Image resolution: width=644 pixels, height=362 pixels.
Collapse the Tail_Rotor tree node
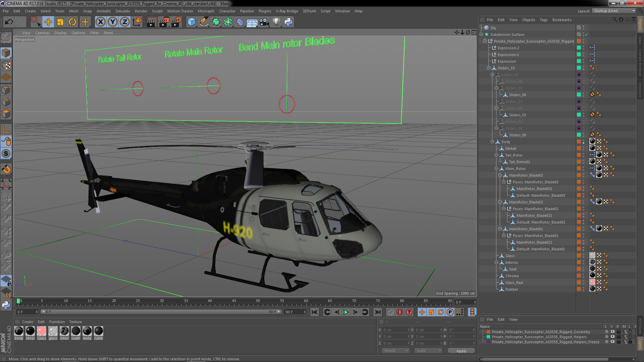[x=496, y=155]
